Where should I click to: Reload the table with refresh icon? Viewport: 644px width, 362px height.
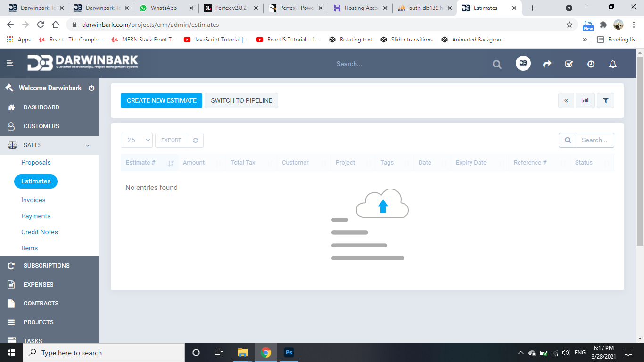click(x=195, y=140)
